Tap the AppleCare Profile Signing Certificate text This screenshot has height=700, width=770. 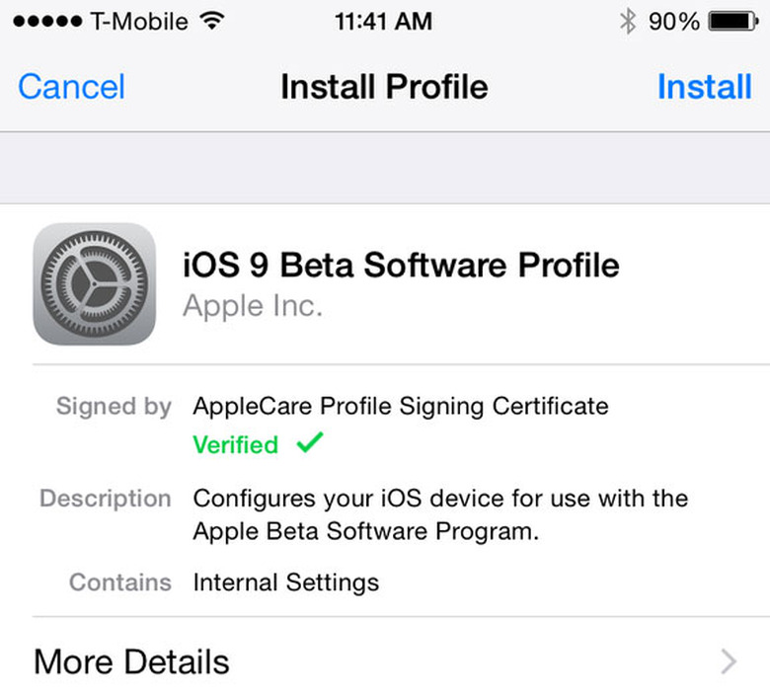(401, 407)
